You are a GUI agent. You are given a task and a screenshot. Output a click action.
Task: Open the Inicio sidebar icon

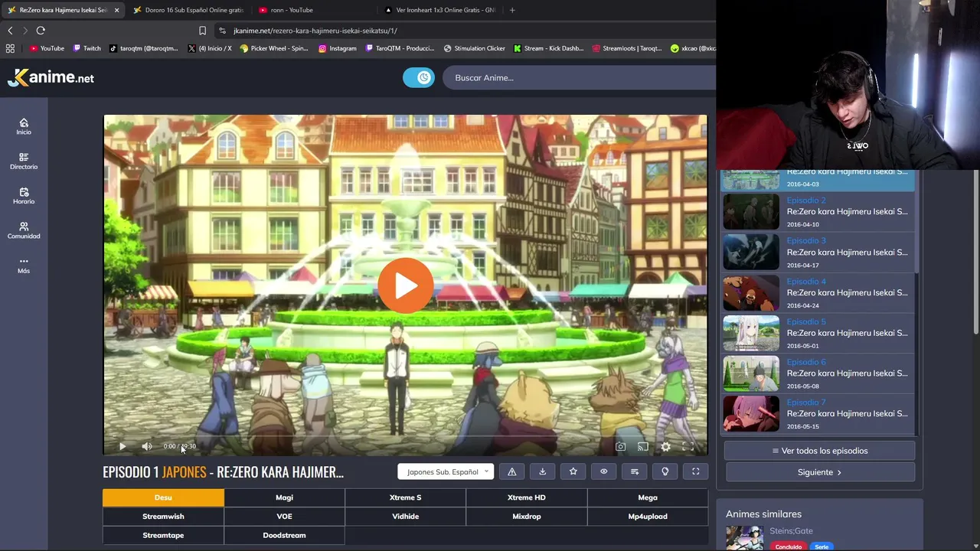[x=24, y=126]
